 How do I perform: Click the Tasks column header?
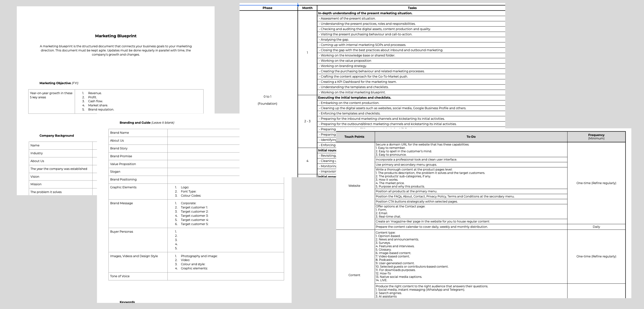pyautogui.click(x=412, y=8)
